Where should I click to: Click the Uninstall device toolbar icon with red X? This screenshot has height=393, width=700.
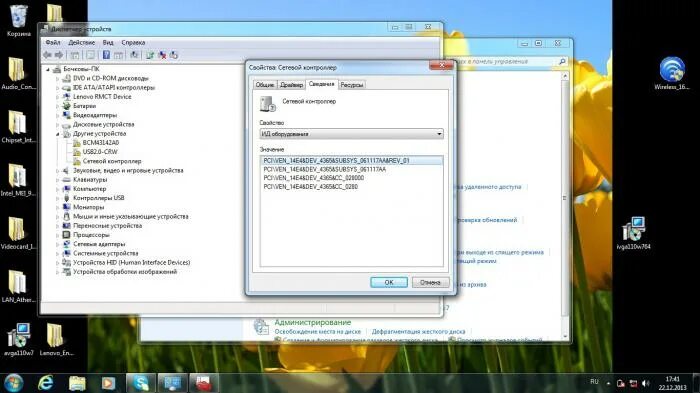tap(162, 55)
